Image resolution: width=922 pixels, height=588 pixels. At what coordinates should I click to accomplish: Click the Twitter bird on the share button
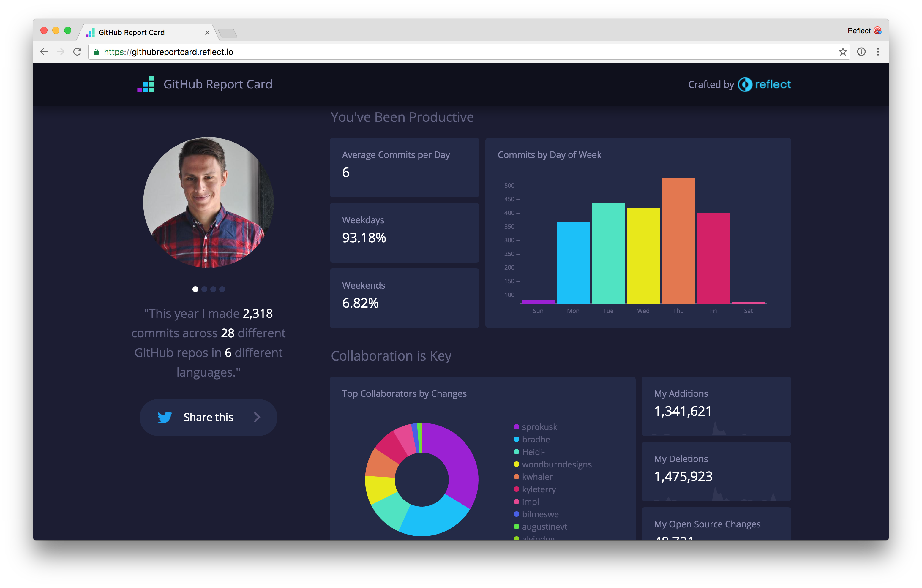tap(164, 417)
